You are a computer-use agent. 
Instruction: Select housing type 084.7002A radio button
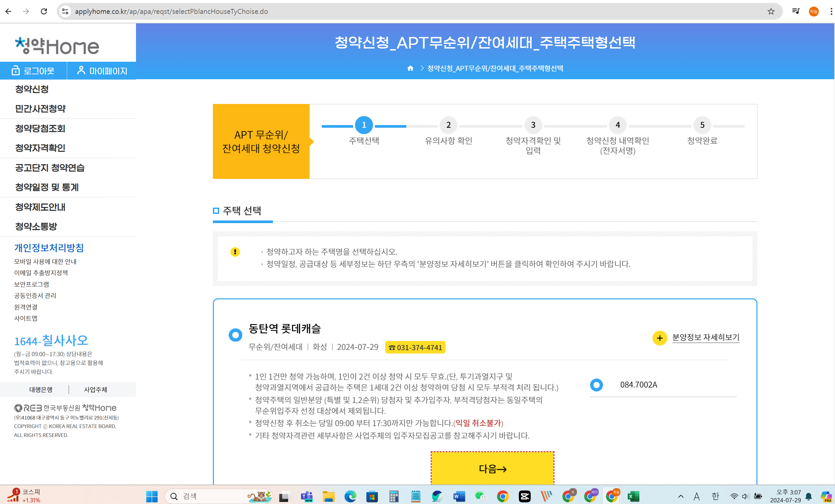[x=596, y=385]
